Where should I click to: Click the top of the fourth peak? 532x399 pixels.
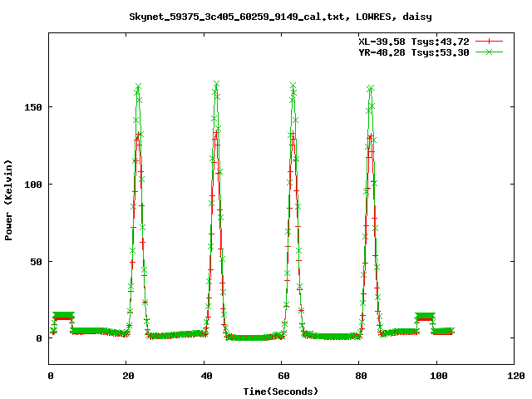[x=370, y=87]
